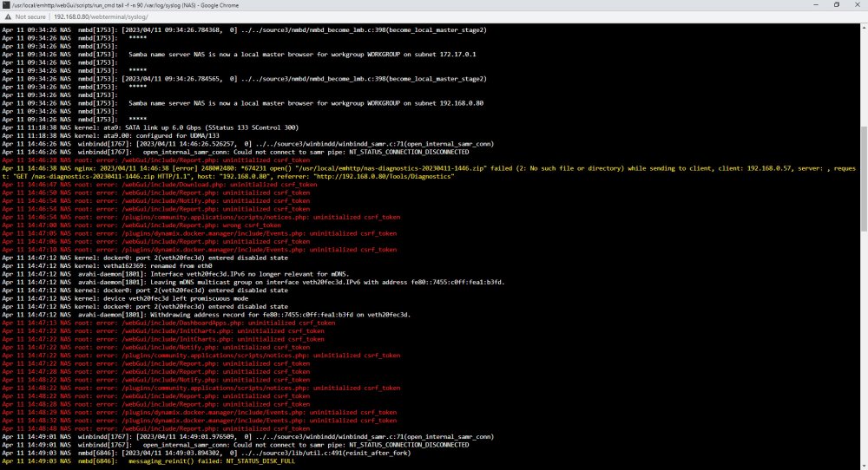868x470 pixels.
Task: Click the vertical scrollbar thumb
Action: click(865, 180)
